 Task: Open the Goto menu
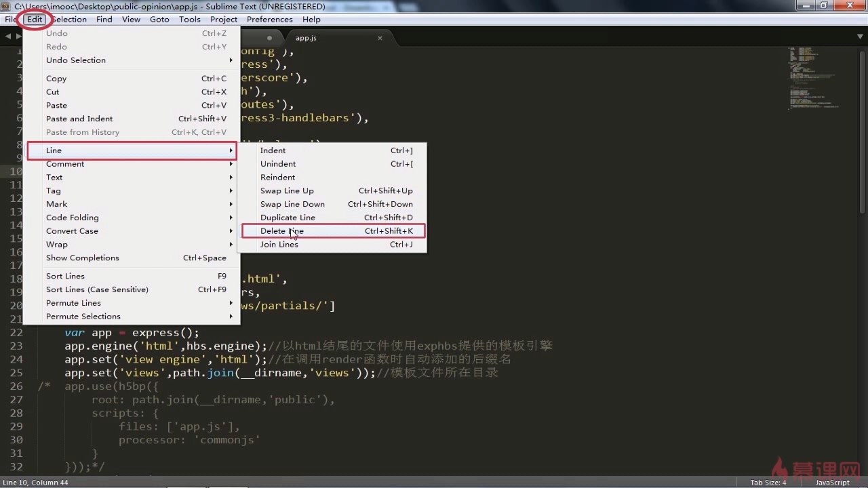(x=159, y=19)
